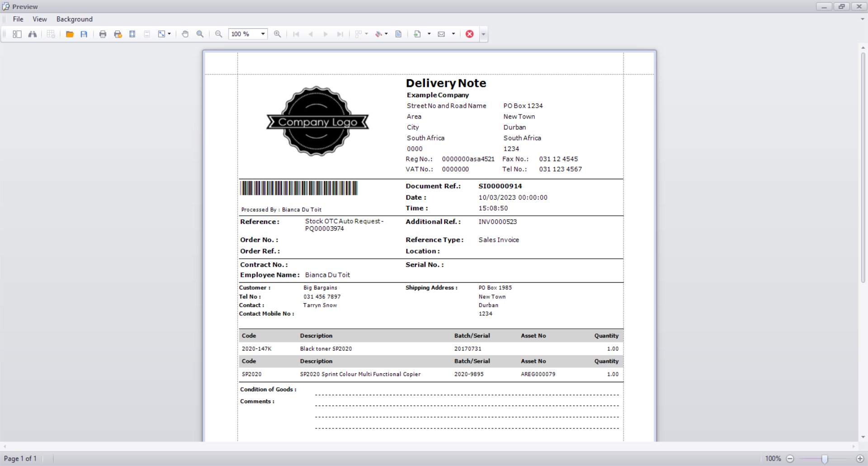The image size is (868, 466).
Task: Quick print with the orange-badged printer icon
Action: pyautogui.click(x=118, y=34)
